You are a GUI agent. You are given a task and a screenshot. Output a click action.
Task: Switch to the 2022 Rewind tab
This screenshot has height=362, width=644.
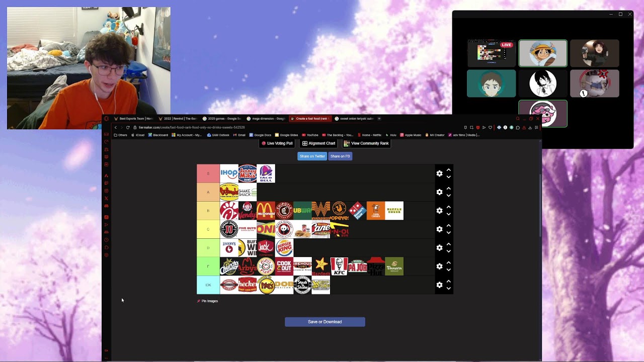click(178, 119)
